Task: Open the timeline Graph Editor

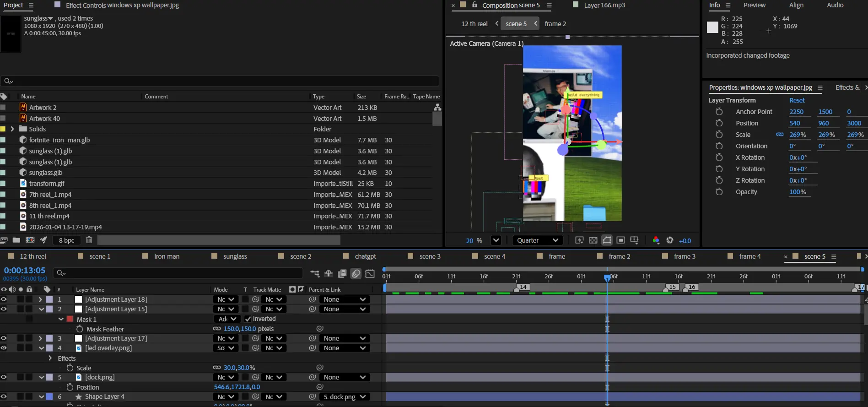Action: pyautogui.click(x=370, y=274)
